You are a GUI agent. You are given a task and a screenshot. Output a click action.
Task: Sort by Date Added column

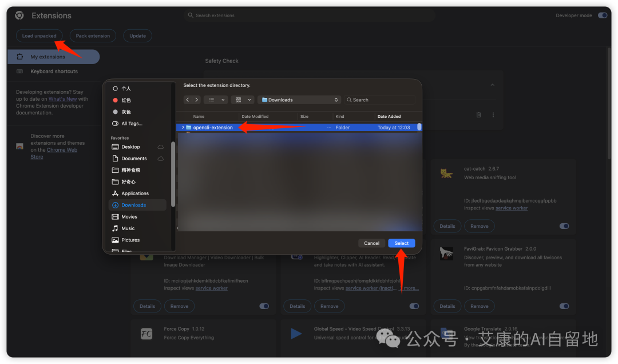click(389, 116)
